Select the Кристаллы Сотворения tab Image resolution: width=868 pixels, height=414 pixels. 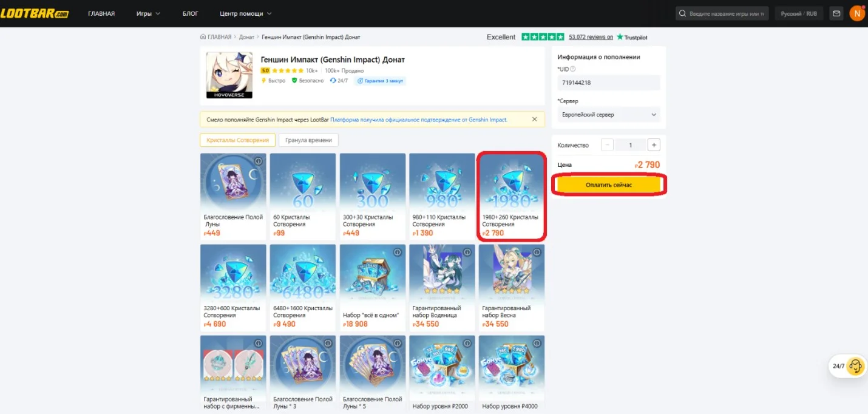[237, 140]
